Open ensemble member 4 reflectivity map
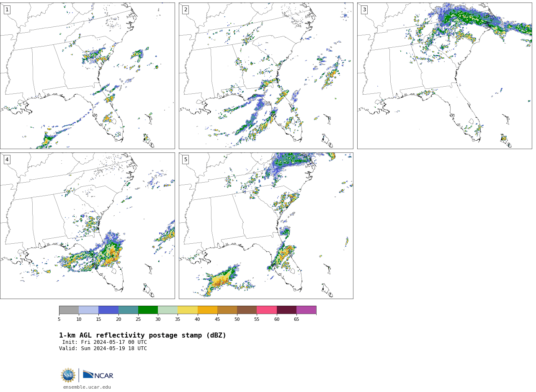Viewport: 536px width, 392px height. [87, 226]
